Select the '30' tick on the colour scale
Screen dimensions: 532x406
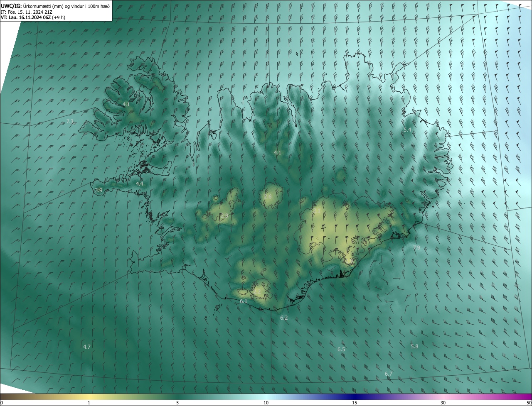(x=443, y=403)
